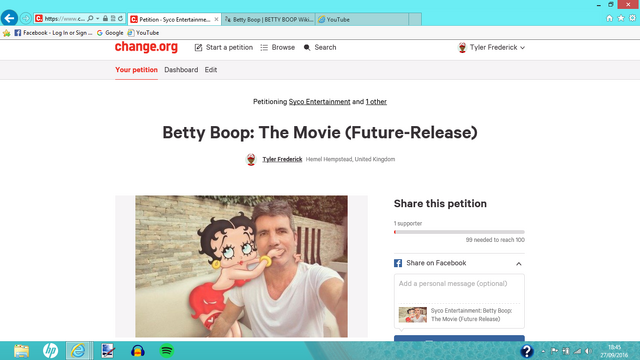640x360 pixels.
Task: Open the Google bookmark in the favorites bar
Action: pos(110,33)
